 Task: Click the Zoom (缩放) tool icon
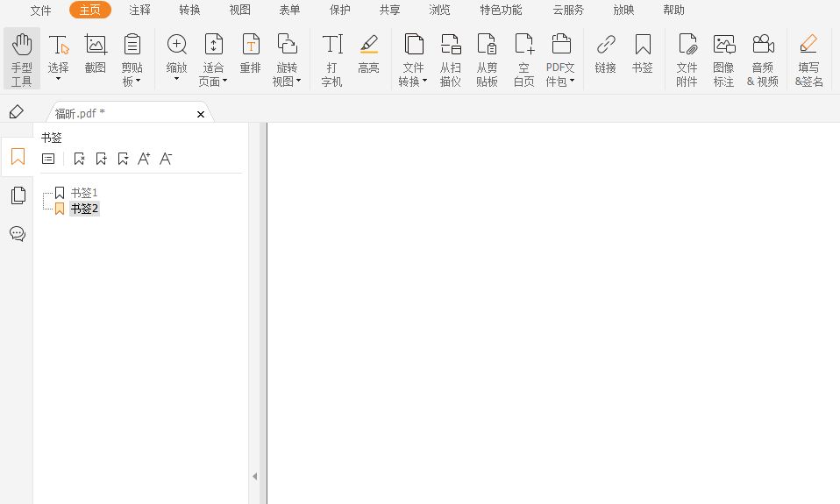pyautogui.click(x=176, y=45)
